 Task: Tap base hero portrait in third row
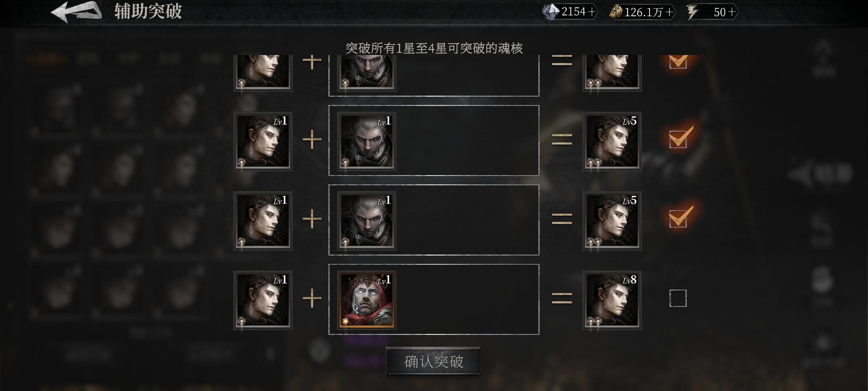click(263, 221)
